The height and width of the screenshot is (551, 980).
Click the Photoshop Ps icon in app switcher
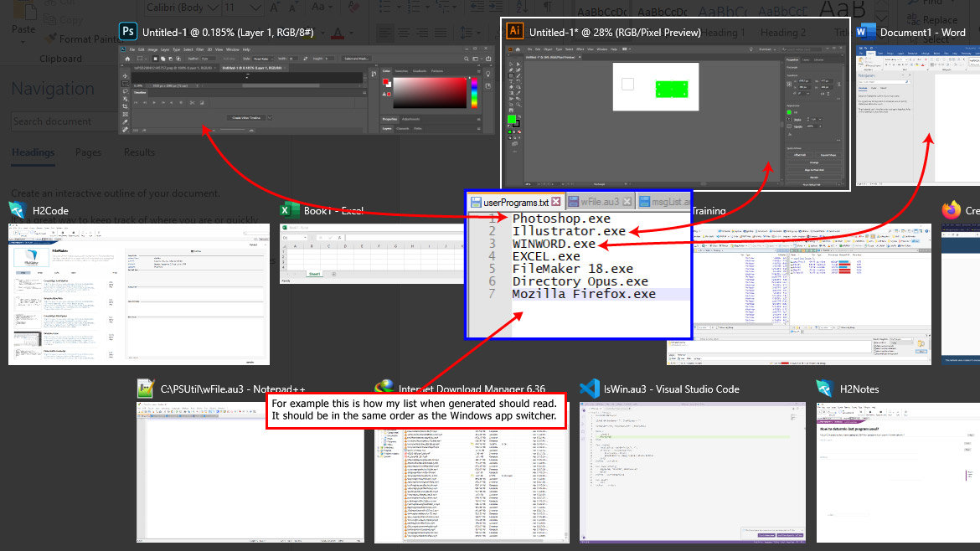[128, 31]
